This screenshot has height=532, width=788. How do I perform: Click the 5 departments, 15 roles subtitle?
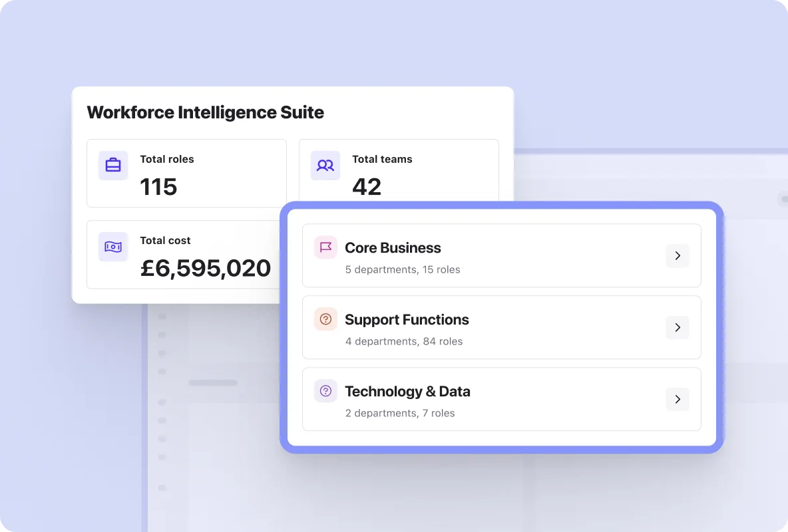(x=403, y=270)
